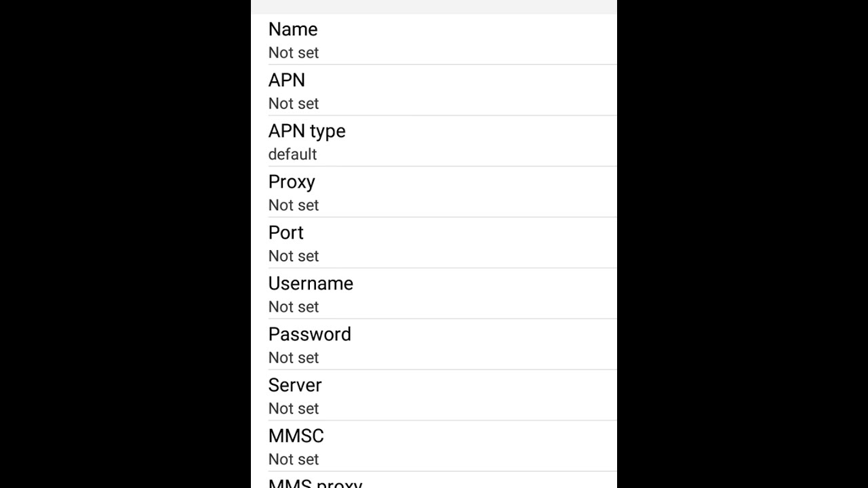
Task: Edit the Username setting
Action: (311, 283)
